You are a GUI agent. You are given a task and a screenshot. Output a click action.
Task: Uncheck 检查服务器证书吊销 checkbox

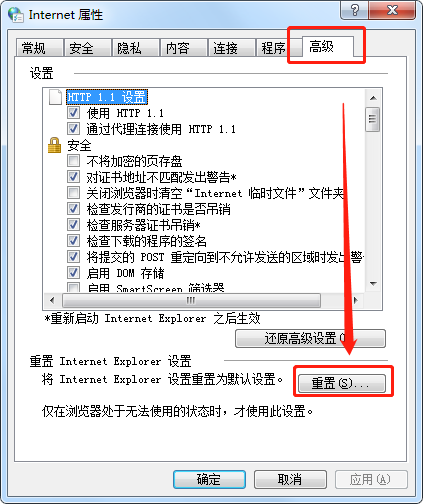coord(73,225)
